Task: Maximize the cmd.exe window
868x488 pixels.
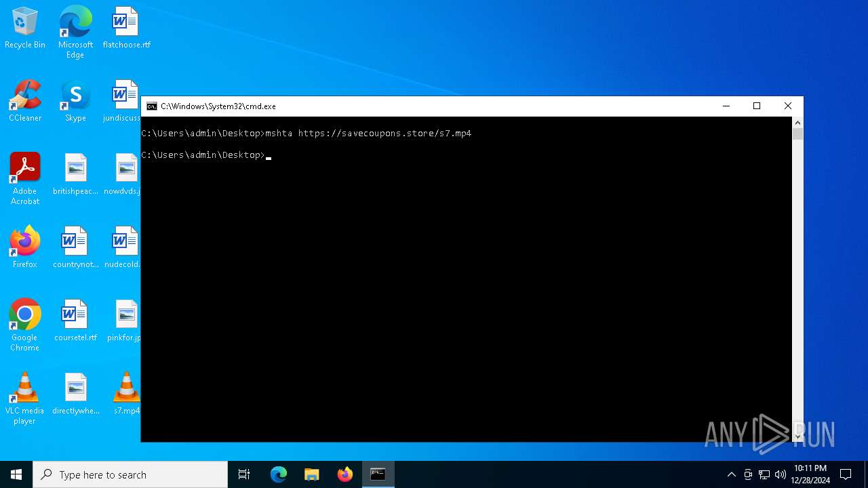Action: [757, 106]
